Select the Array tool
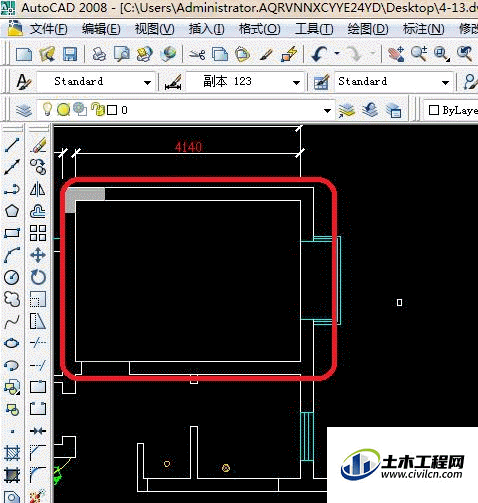 pos(38,233)
